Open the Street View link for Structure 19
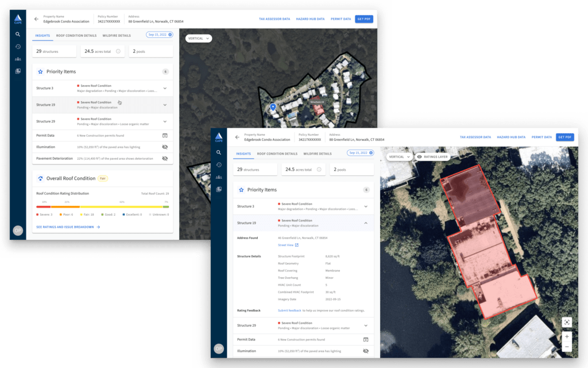The image size is (588, 368). pos(285,245)
